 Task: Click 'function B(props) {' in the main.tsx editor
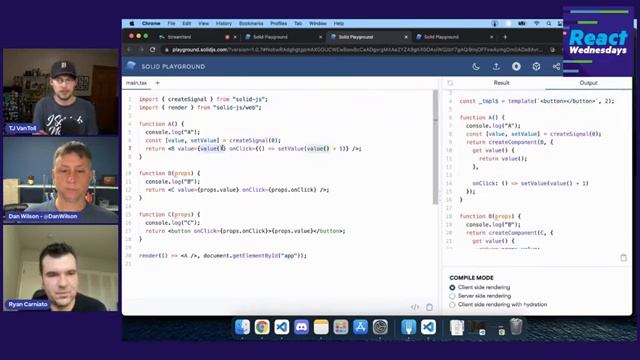169,173
